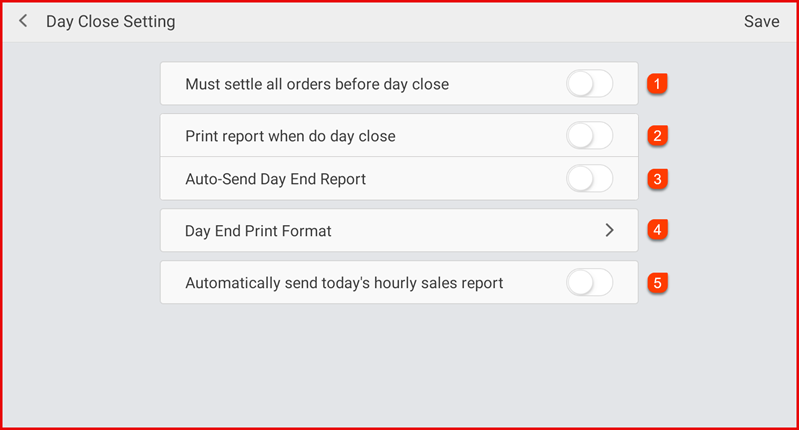Go back using the header arrow
The width and height of the screenshot is (799, 430).
pos(23,21)
